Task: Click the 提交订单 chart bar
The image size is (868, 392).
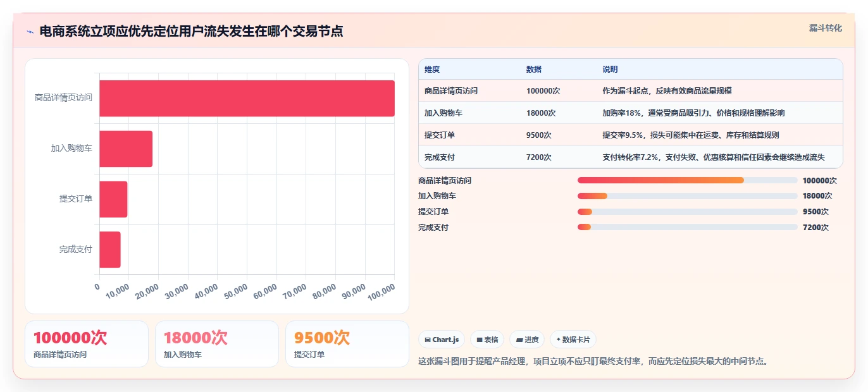Action: point(113,199)
